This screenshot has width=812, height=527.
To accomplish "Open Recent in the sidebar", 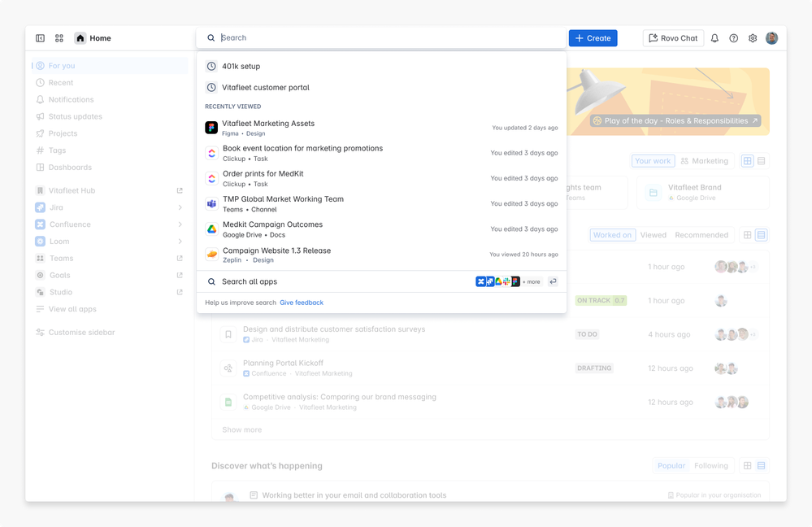I will point(109,83).
